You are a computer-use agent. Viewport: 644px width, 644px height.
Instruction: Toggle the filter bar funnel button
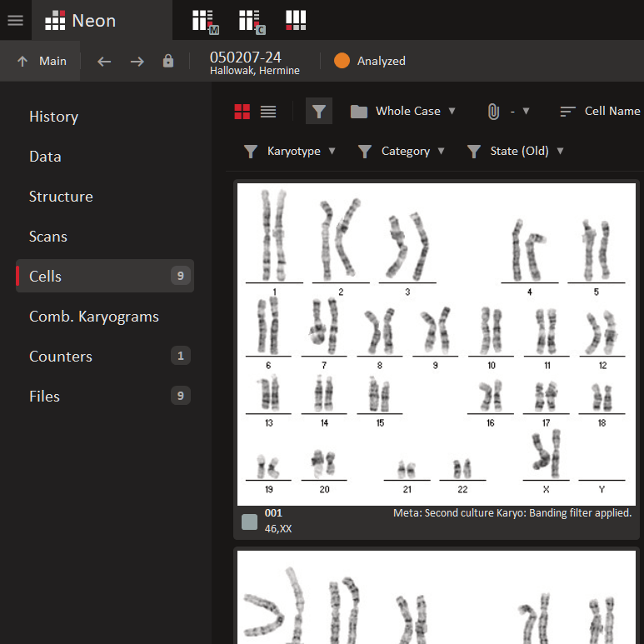[318, 111]
